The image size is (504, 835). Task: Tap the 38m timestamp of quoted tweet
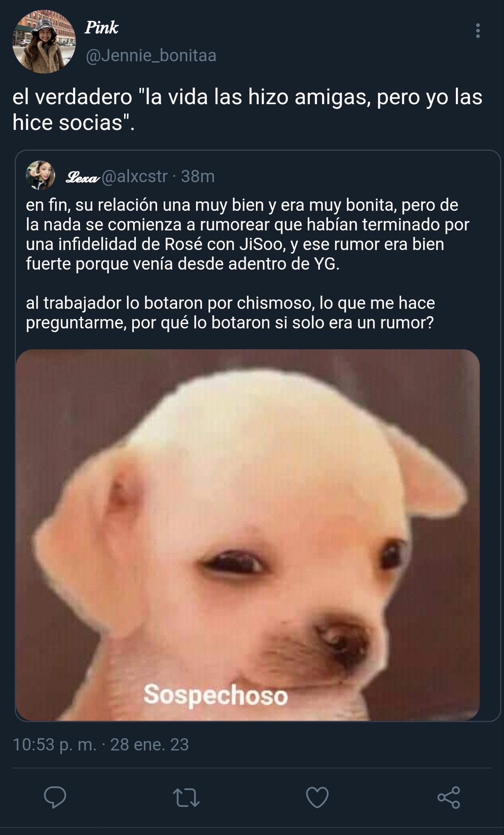point(198,176)
